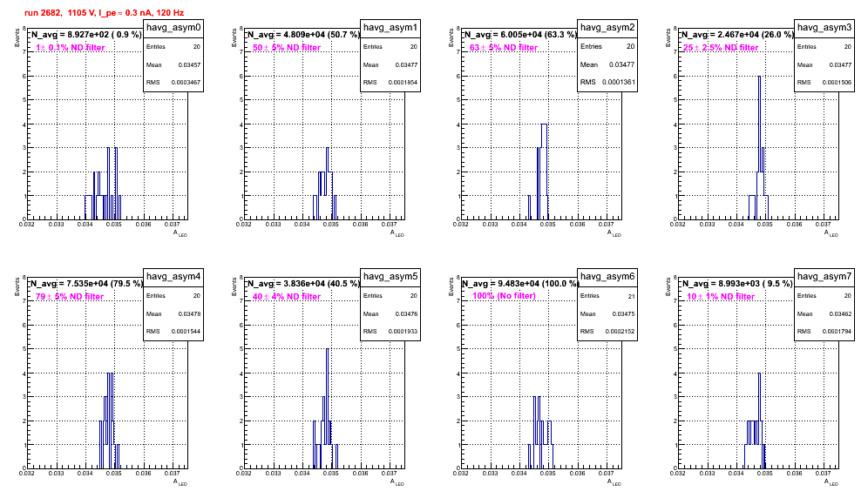The height and width of the screenshot is (498, 868).
Task: Click RMS 0.0001544 in havg_asym4 stats
Action: pos(173,332)
